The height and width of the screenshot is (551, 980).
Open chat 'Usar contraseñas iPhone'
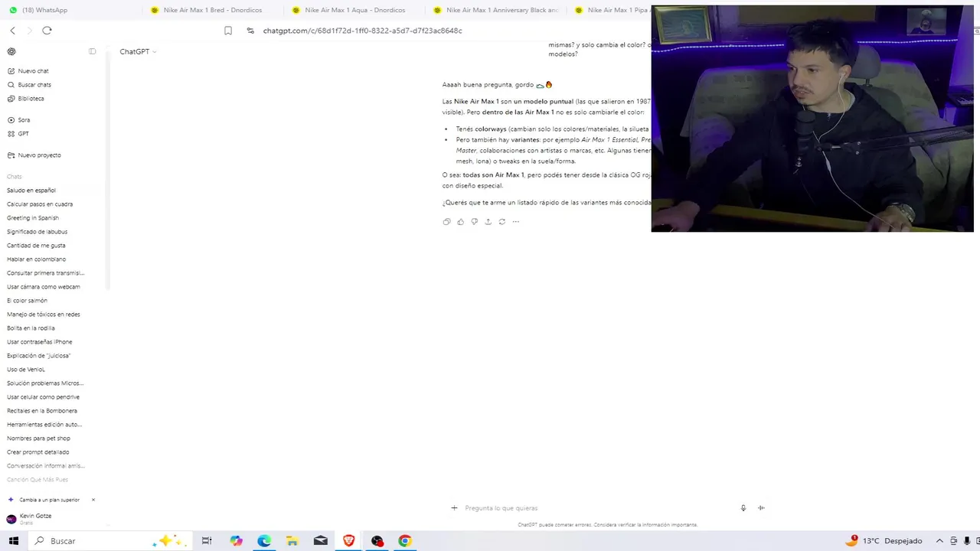tap(40, 342)
